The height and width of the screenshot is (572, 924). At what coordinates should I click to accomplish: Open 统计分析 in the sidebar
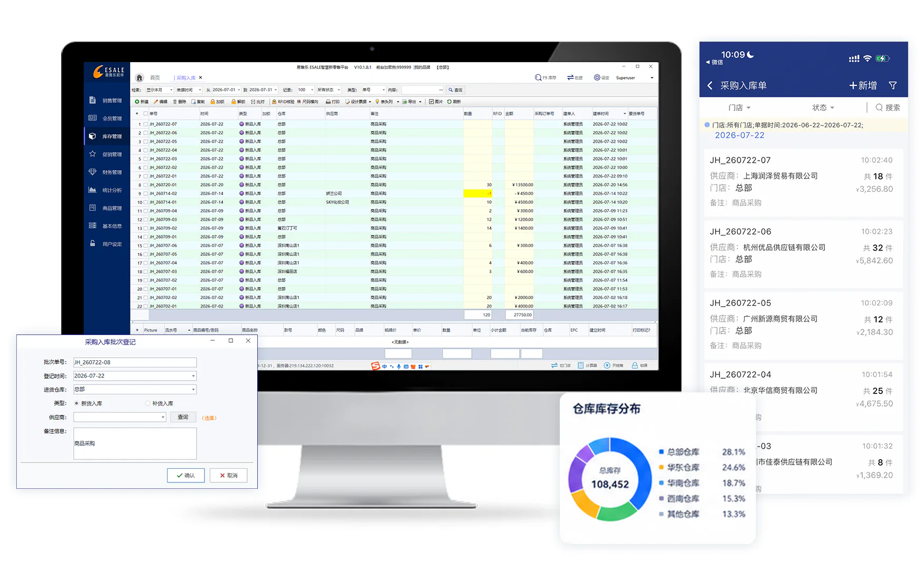106,190
